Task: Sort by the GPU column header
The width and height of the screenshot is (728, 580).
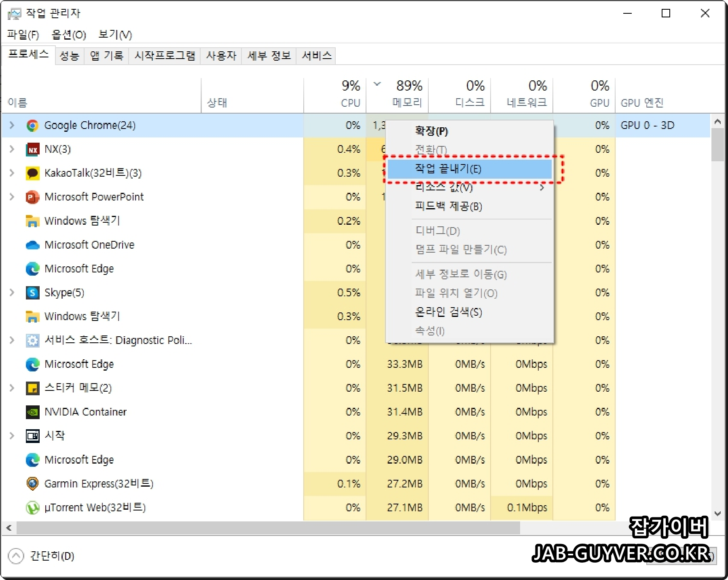Action: point(584,95)
